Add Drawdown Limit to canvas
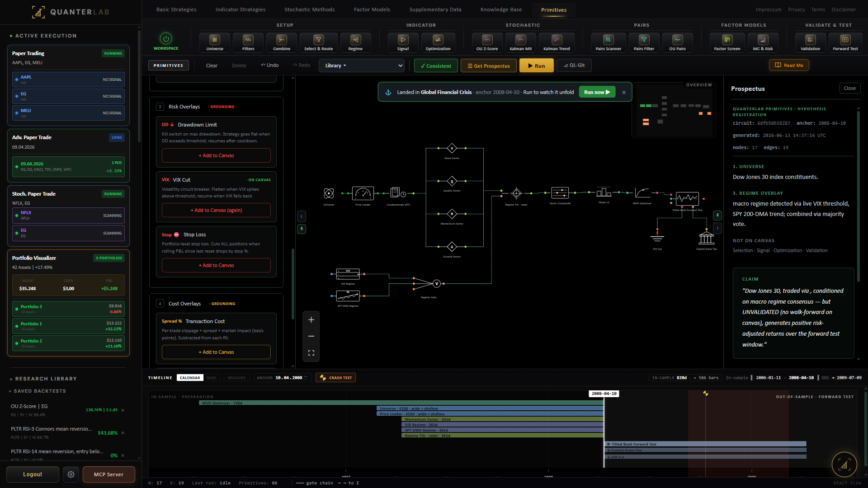The height and width of the screenshot is (488, 868). (216, 155)
